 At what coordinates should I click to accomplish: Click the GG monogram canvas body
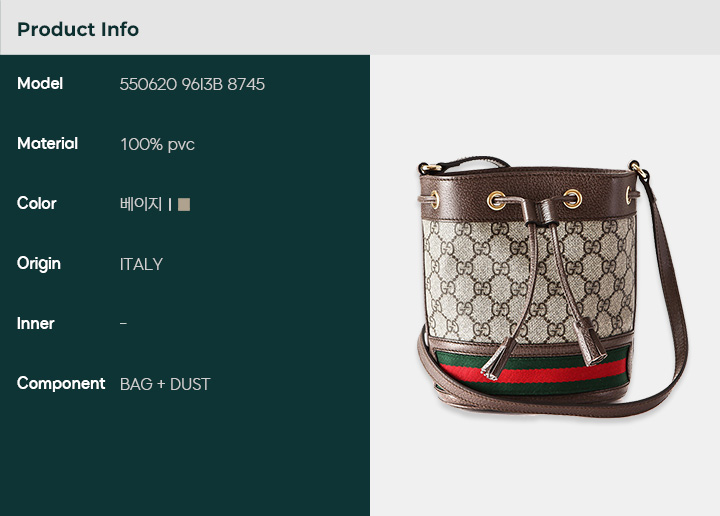coord(528,280)
